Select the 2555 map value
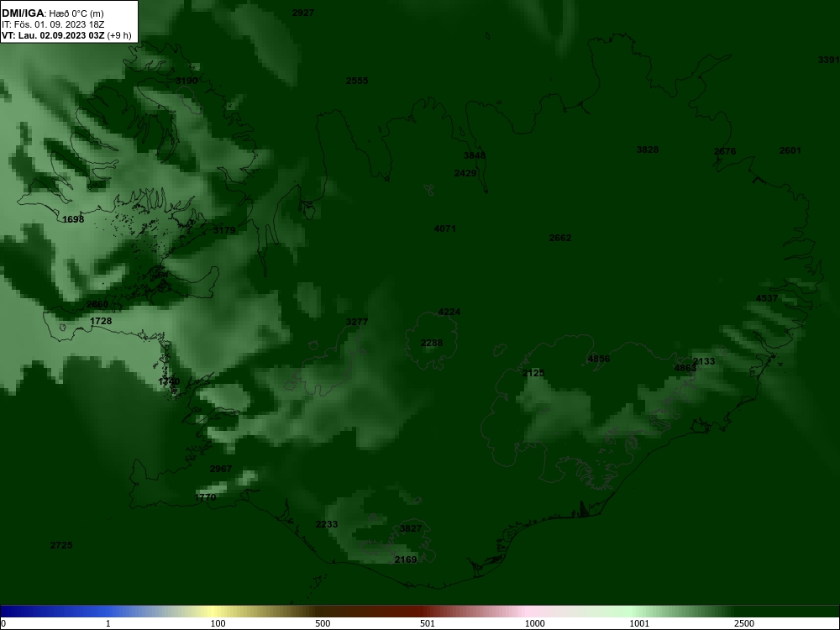 tap(357, 81)
